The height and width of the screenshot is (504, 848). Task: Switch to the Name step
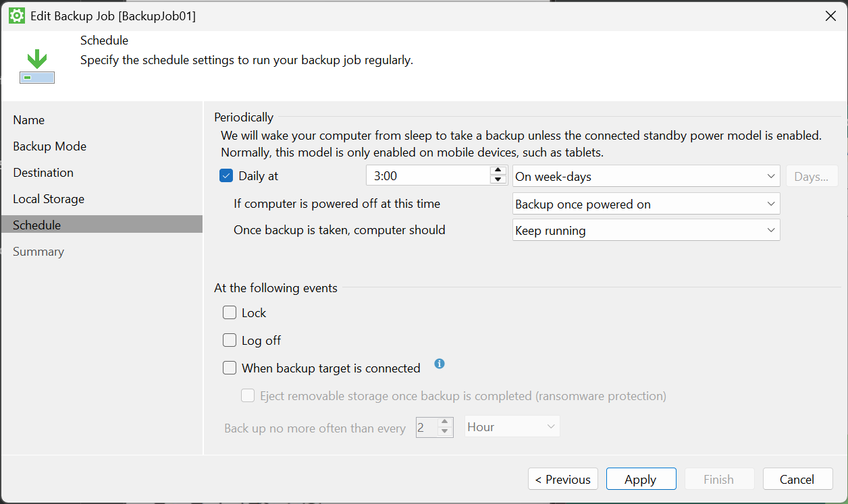[29, 120]
